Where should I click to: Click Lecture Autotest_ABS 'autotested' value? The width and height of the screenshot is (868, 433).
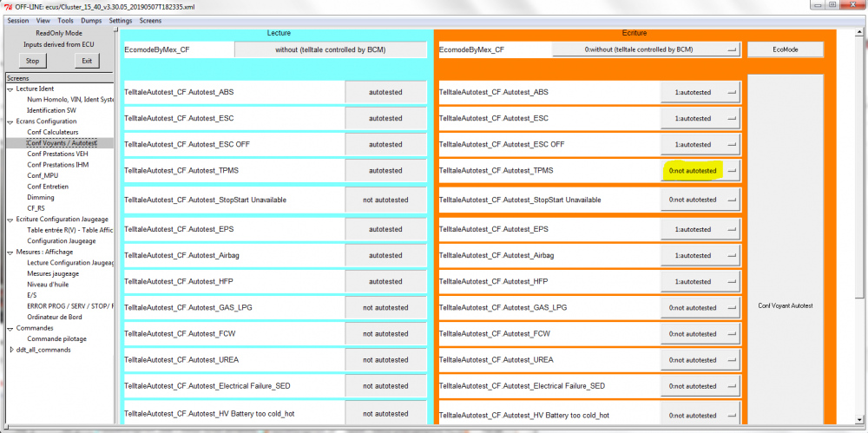(386, 92)
